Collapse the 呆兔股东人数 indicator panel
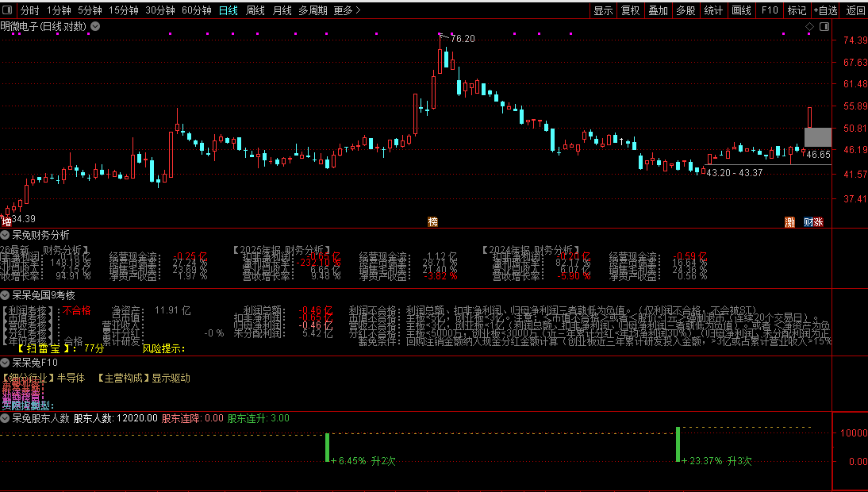 [x=5, y=418]
